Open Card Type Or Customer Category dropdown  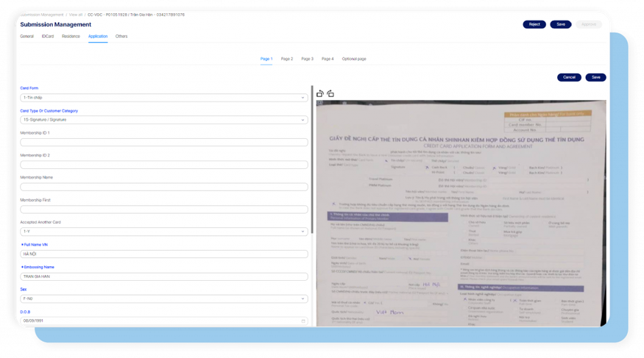tap(164, 120)
